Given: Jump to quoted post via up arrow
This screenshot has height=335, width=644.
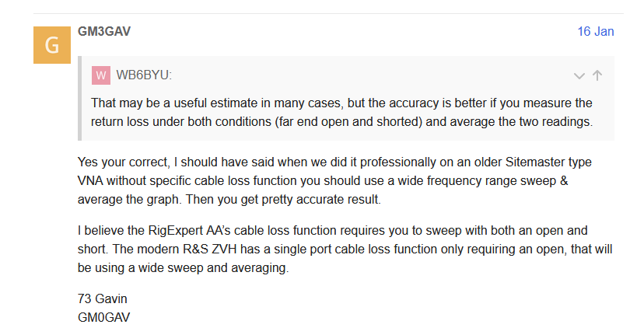Looking at the screenshot, I should [x=597, y=75].
